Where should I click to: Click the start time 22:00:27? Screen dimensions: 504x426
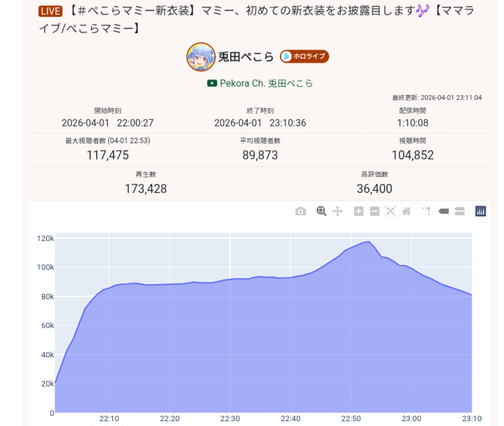135,123
